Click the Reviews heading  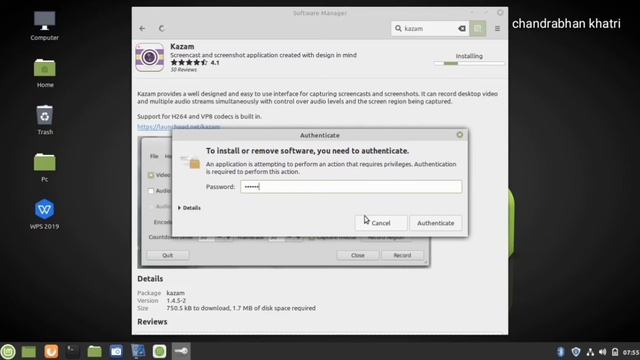152,322
